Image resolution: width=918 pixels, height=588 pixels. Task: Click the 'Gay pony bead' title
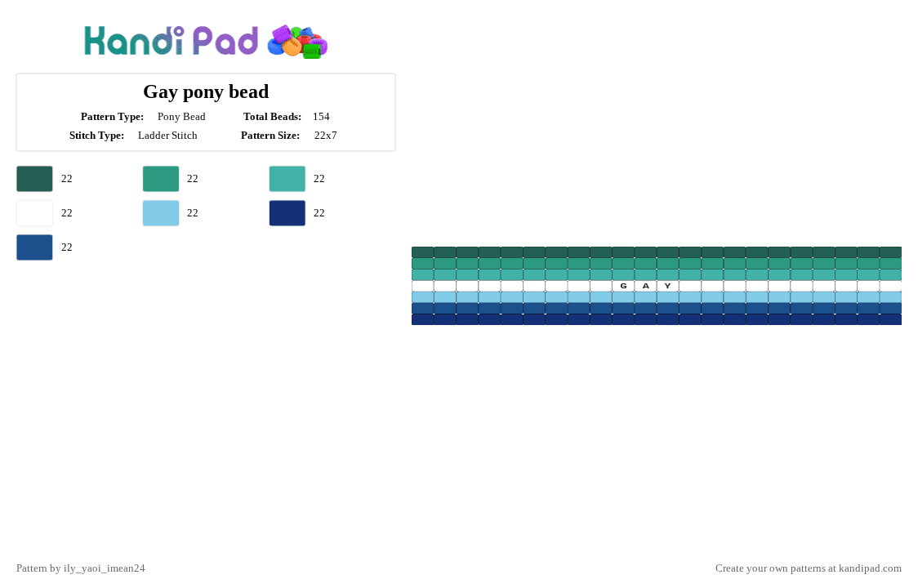tap(206, 91)
